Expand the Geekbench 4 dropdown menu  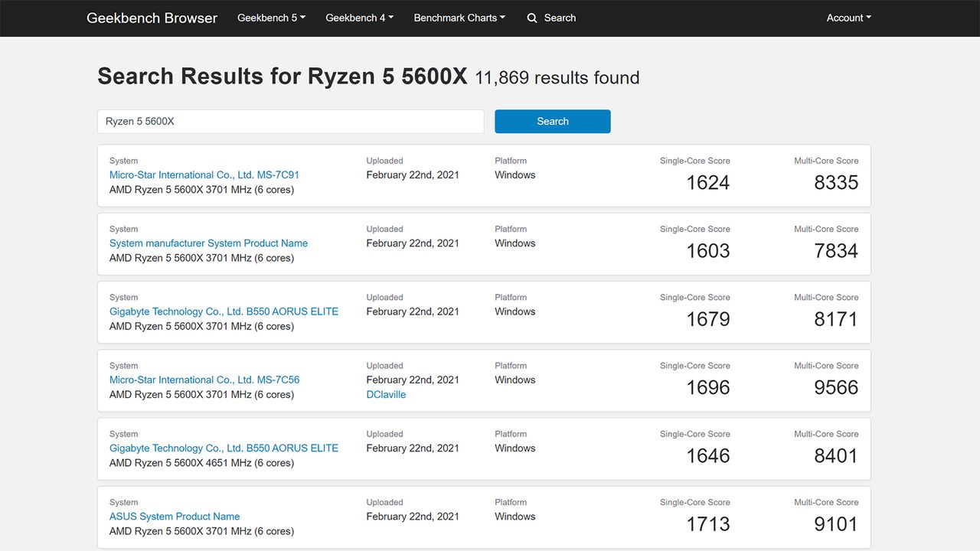360,18
